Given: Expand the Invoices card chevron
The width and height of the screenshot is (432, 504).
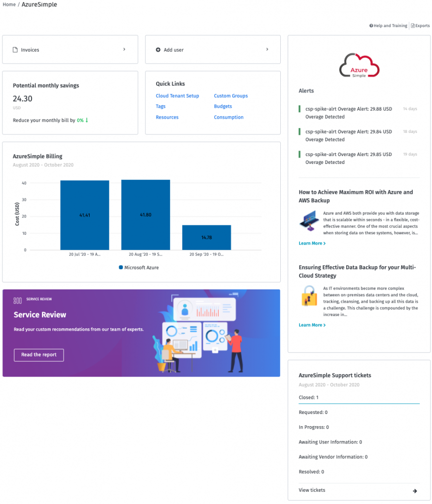Looking at the screenshot, I should tap(124, 49).
